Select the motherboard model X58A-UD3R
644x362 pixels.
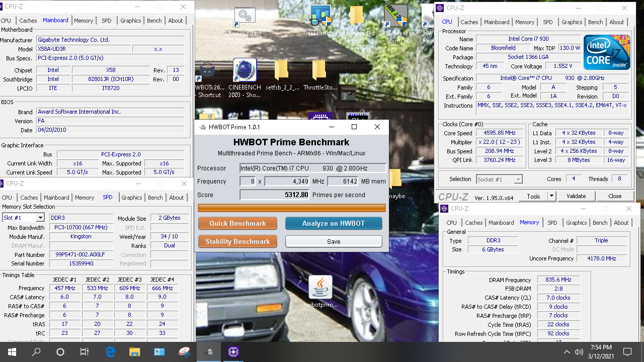83,49
